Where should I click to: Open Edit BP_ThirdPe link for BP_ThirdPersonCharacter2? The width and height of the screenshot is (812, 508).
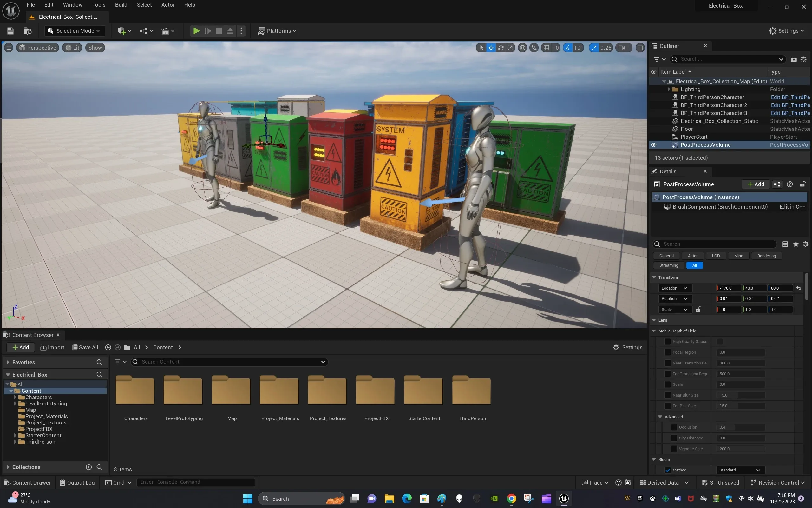click(x=790, y=105)
